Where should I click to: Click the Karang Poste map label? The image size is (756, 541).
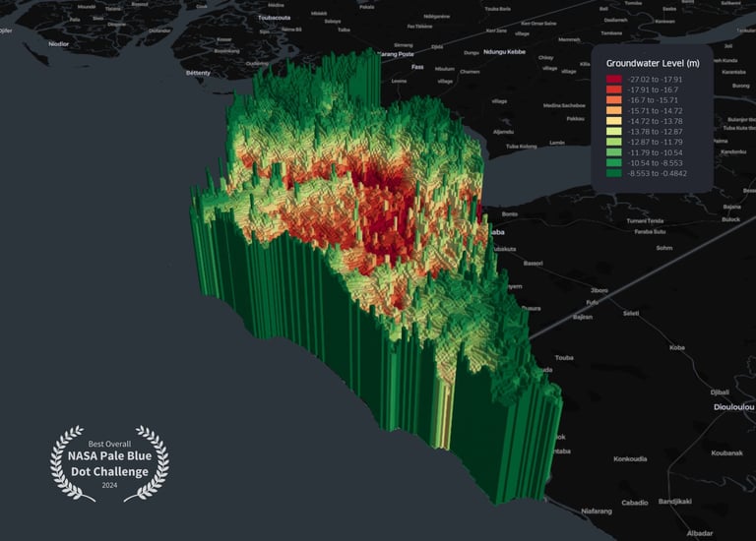397,54
